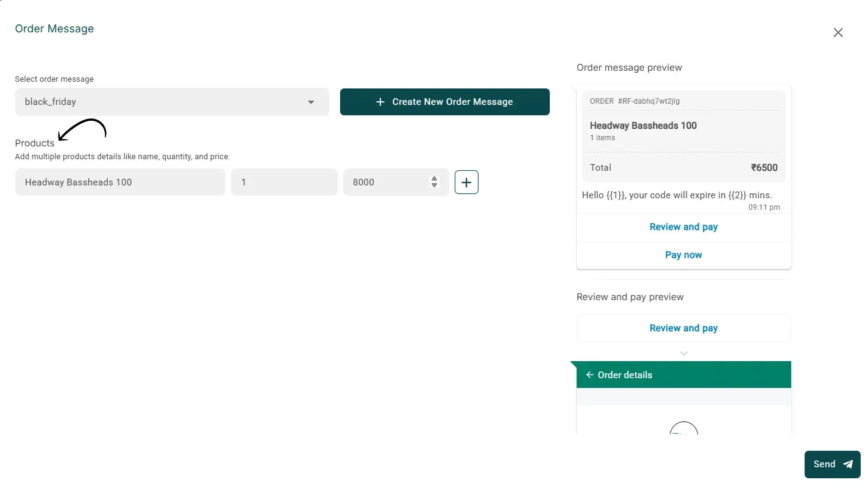The width and height of the screenshot is (868, 488).
Task: Click the dropdown caret beside black_friday
Action: point(311,102)
